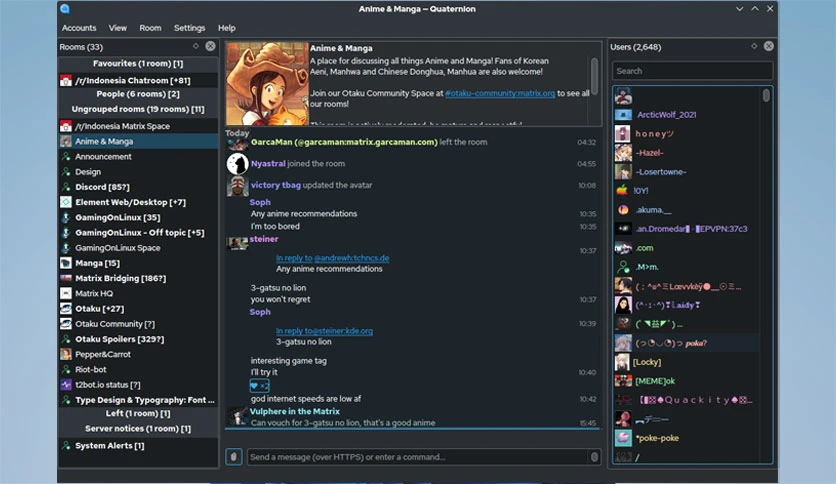This screenshot has height=484, width=836.
Task: Open the Announcement room
Action: pyautogui.click(x=138, y=157)
